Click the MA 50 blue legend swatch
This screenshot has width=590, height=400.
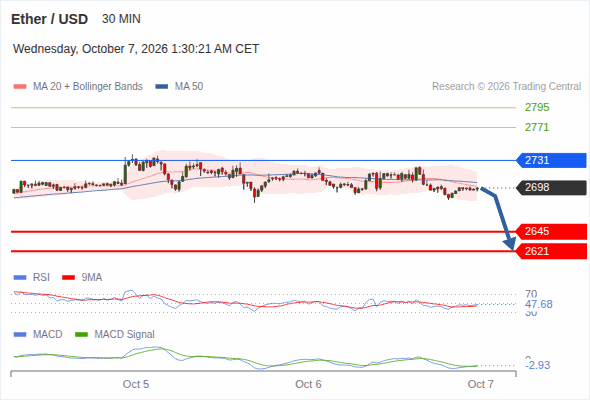click(x=162, y=87)
